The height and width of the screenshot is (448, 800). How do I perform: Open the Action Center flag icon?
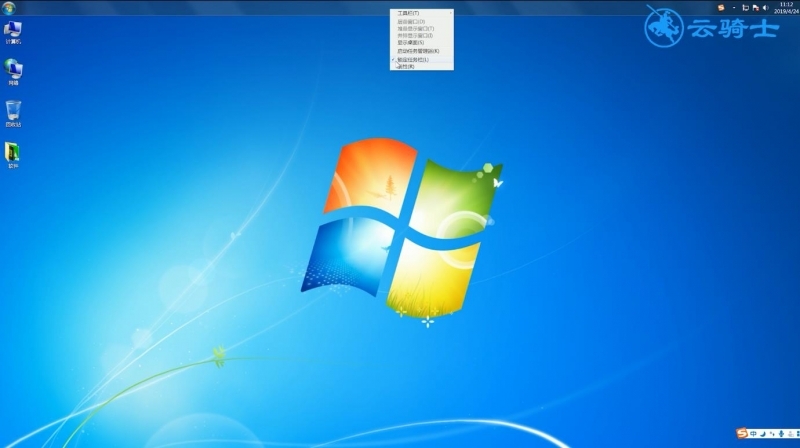[756, 8]
